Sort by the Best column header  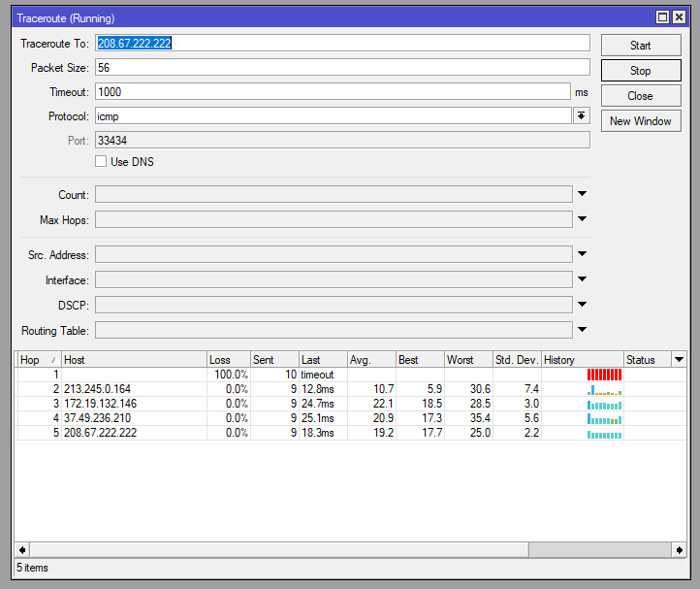click(421, 360)
